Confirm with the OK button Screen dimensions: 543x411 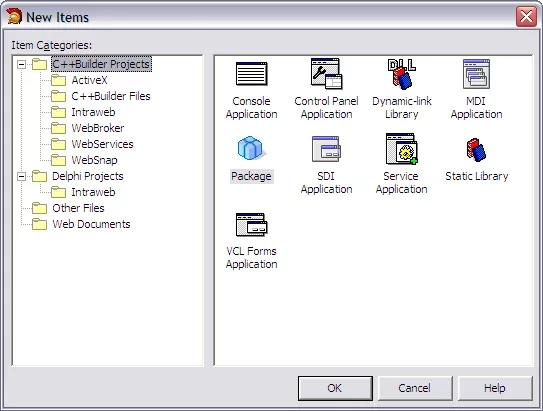tap(335, 388)
